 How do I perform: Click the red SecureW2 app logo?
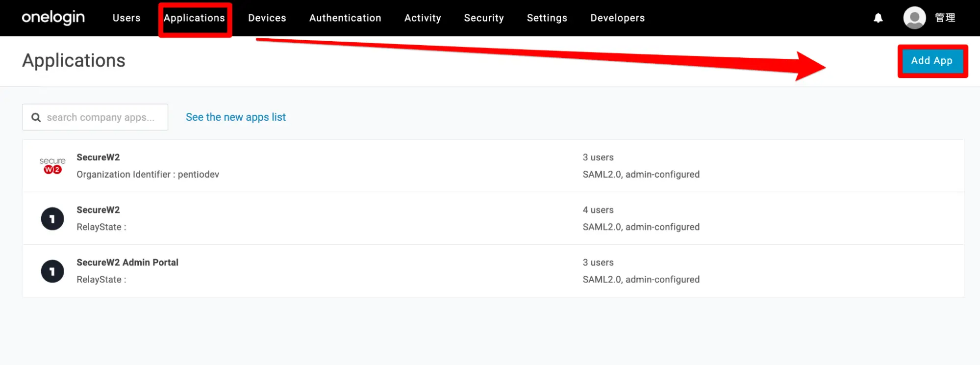pos(52,166)
